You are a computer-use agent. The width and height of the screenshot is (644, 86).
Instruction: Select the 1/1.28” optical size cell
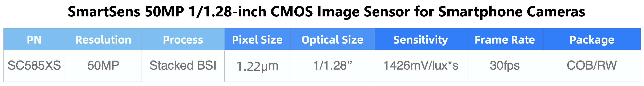[332, 66]
